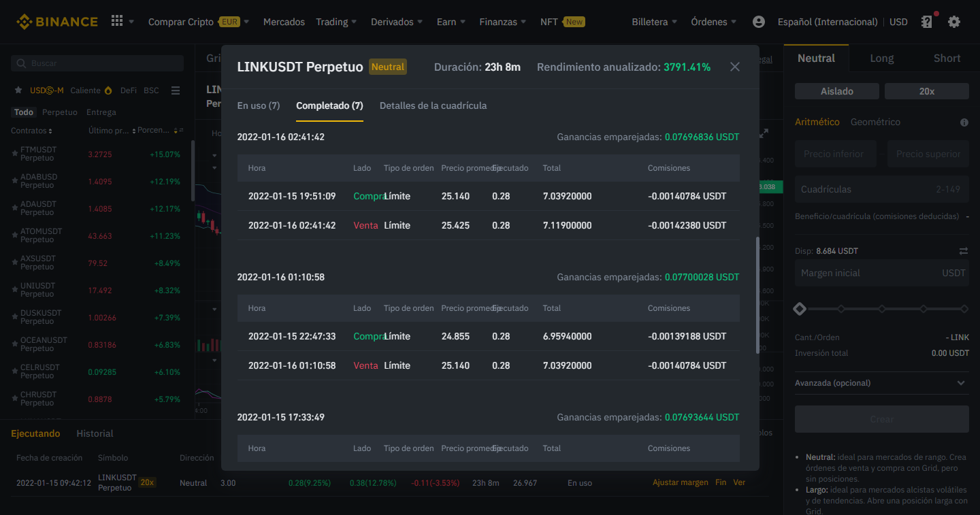This screenshot has height=515, width=980.
Task: Open the Detalles de la cuadrícula tab
Action: point(433,105)
